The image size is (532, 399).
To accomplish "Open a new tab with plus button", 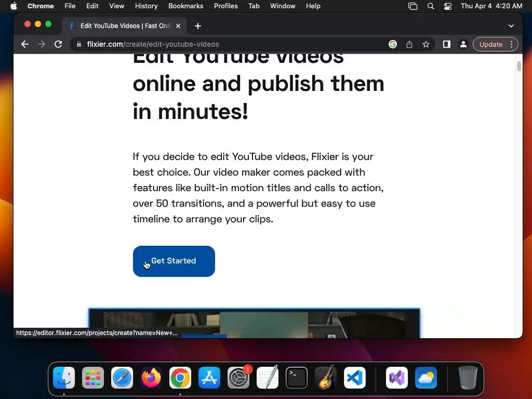I will pyautogui.click(x=198, y=26).
